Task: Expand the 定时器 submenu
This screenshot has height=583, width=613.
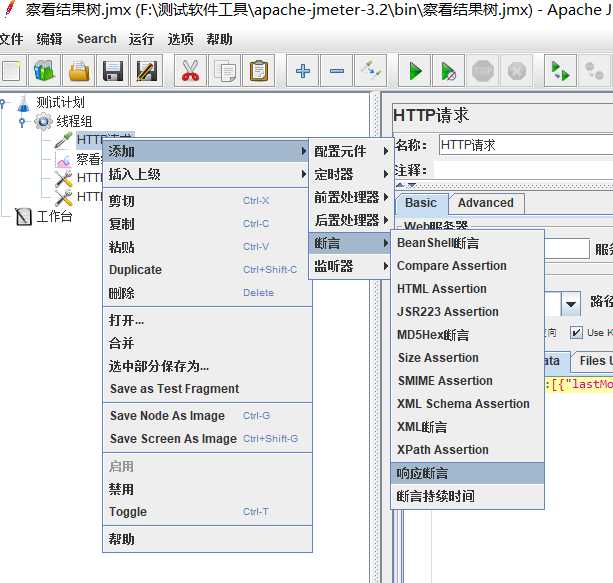Action: click(x=351, y=174)
